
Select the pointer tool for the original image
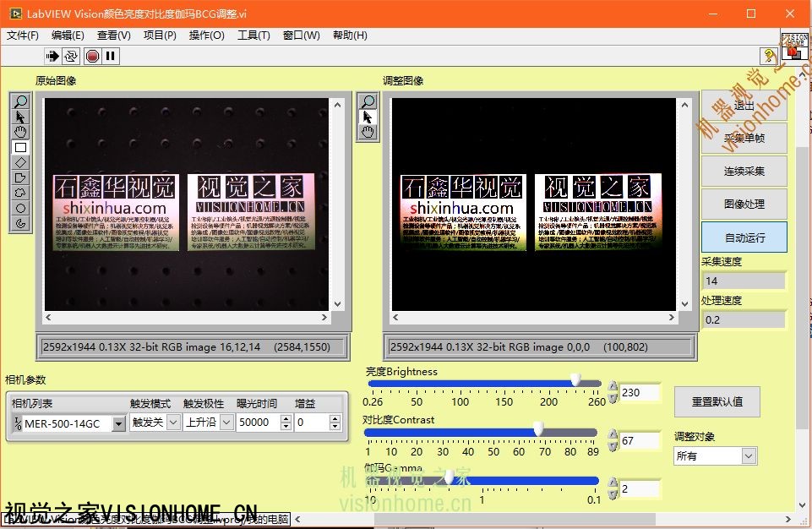pos(21,117)
